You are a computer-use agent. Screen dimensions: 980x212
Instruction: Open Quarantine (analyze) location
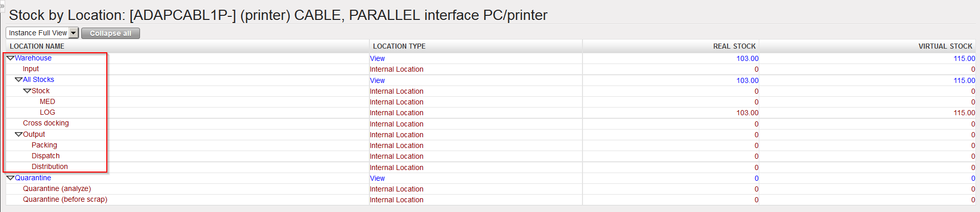(x=57, y=189)
